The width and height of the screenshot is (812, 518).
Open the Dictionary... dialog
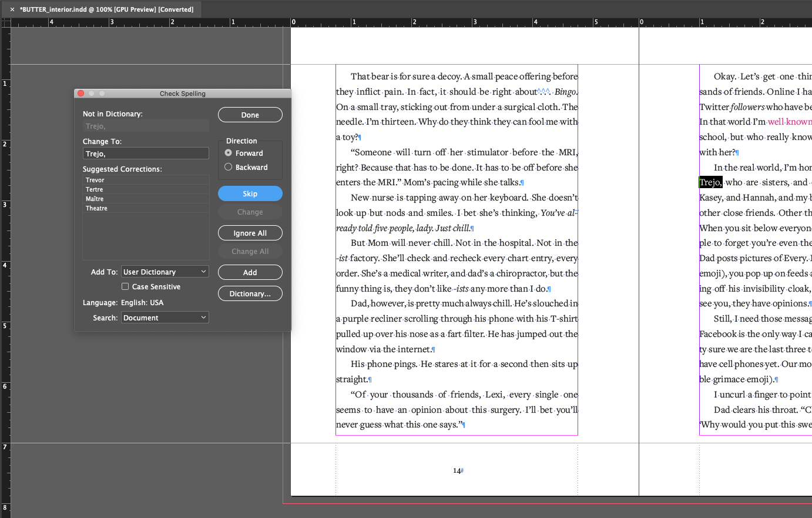(x=250, y=293)
